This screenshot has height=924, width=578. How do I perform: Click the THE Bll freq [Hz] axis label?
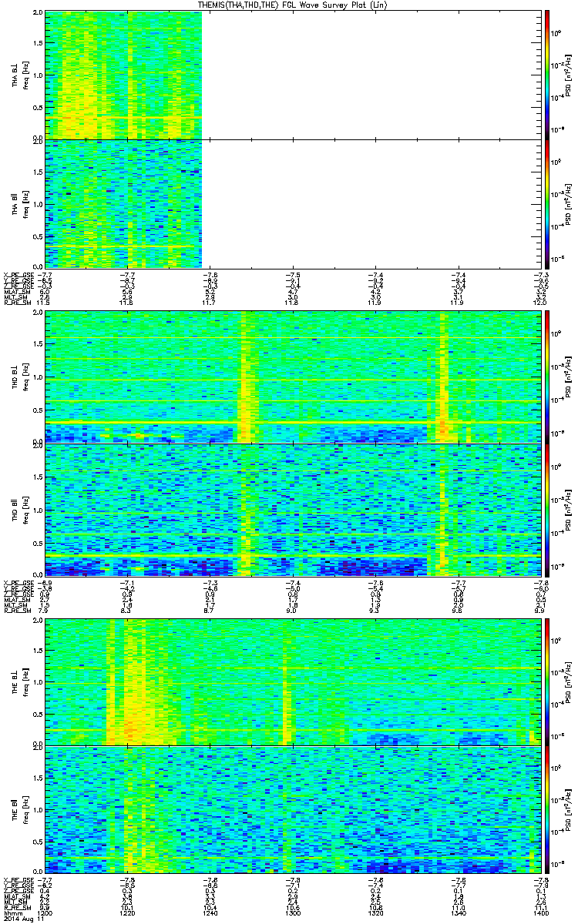tap(25, 809)
